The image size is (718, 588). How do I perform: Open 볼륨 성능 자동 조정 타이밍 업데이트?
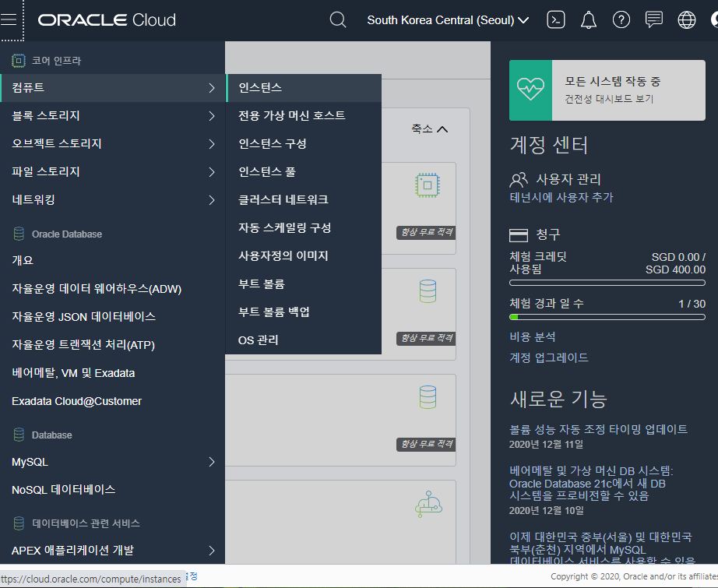click(x=598, y=429)
